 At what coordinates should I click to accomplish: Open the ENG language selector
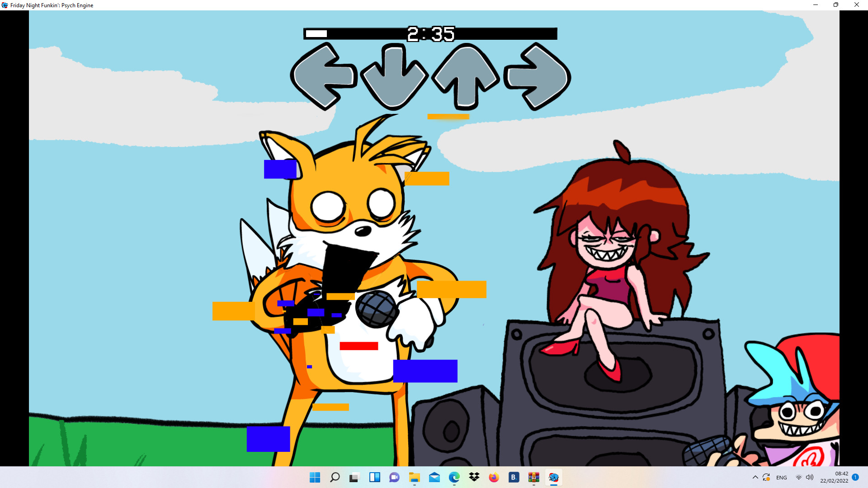[781, 477]
